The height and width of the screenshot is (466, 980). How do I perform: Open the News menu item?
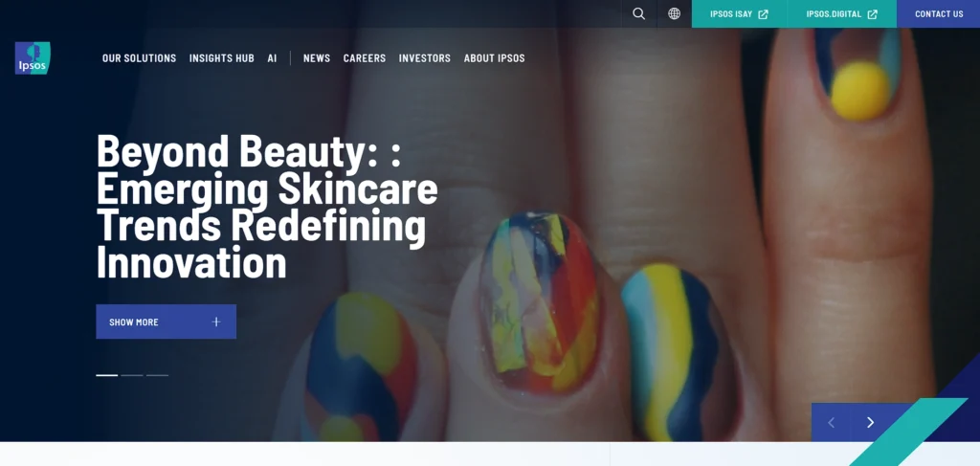[x=317, y=58]
